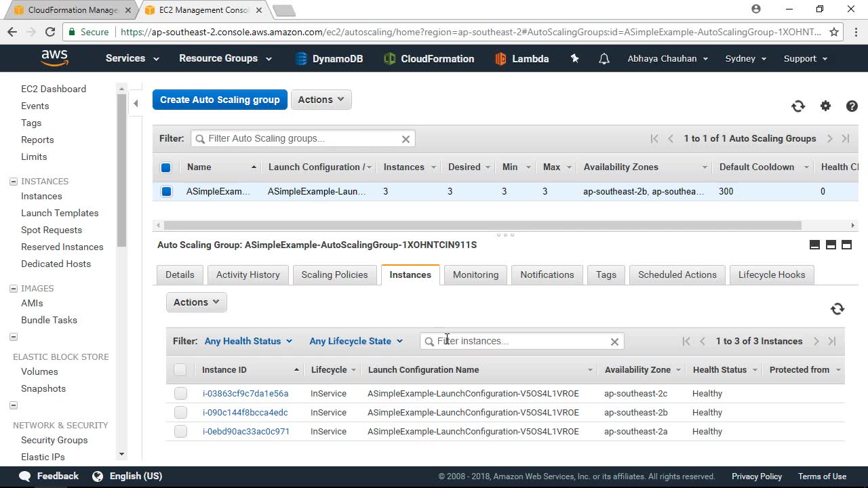Click the language globe icon in footer
This screenshot has width=868, height=488.
click(98, 476)
